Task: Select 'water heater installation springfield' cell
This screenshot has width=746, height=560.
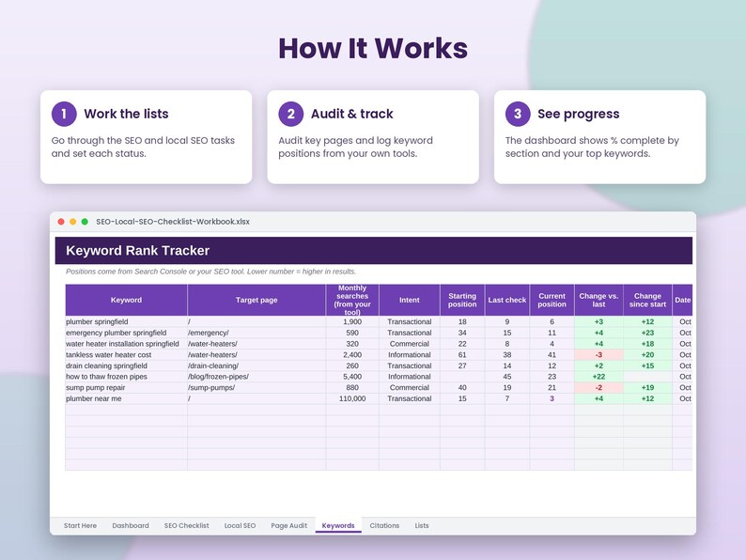Action: pyautogui.click(x=126, y=344)
